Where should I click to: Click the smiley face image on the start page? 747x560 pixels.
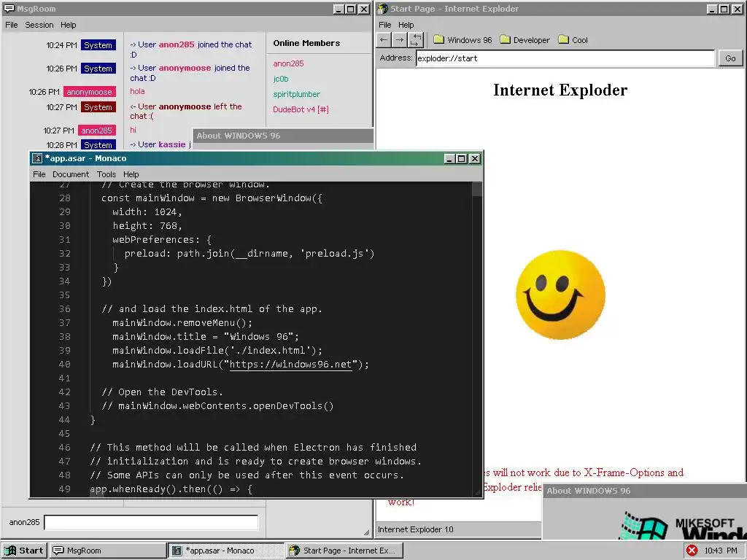point(560,295)
